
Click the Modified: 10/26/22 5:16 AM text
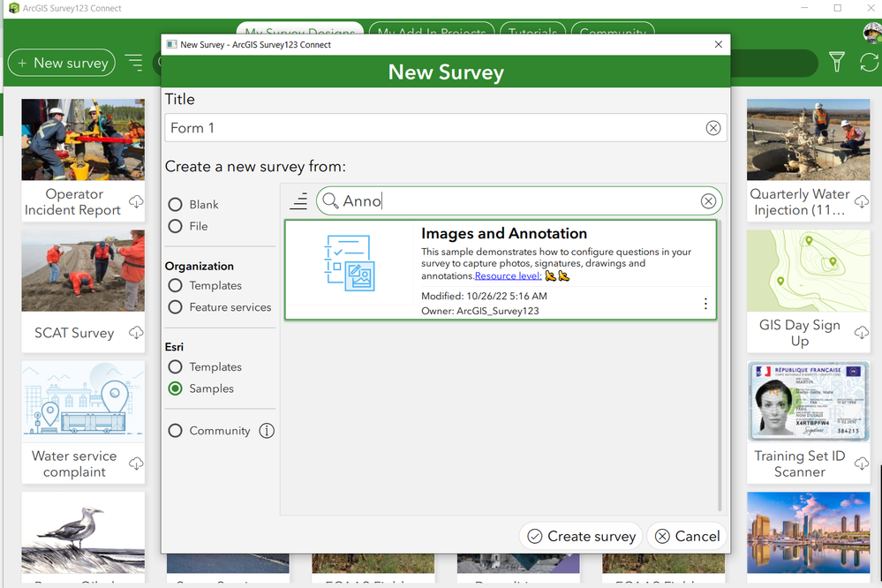coord(484,296)
